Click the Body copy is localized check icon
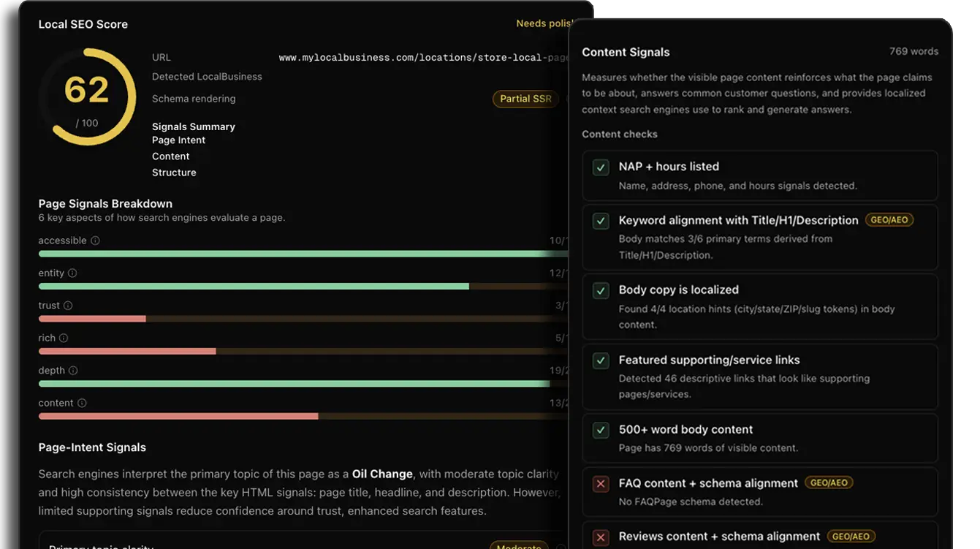The width and height of the screenshot is (980, 549). (x=601, y=291)
